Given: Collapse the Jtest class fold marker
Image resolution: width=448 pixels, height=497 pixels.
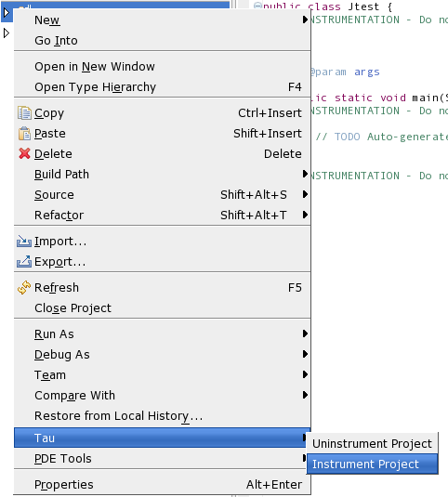Looking at the screenshot, I should [257, 6].
